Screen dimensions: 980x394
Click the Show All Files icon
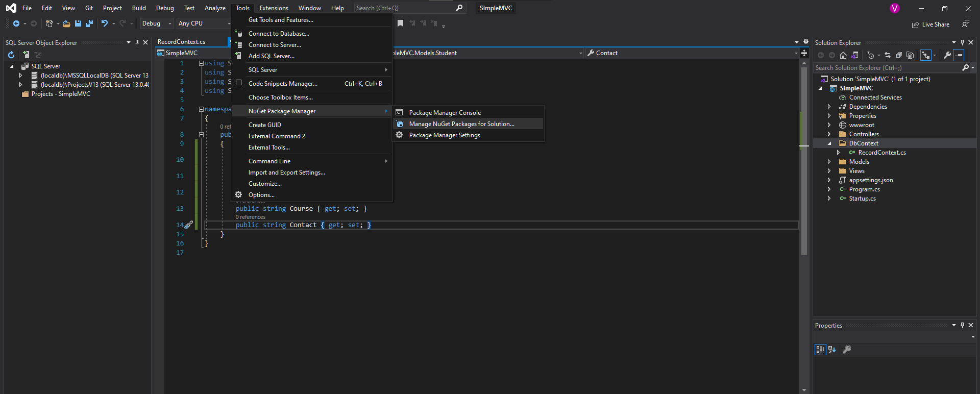[910, 55]
